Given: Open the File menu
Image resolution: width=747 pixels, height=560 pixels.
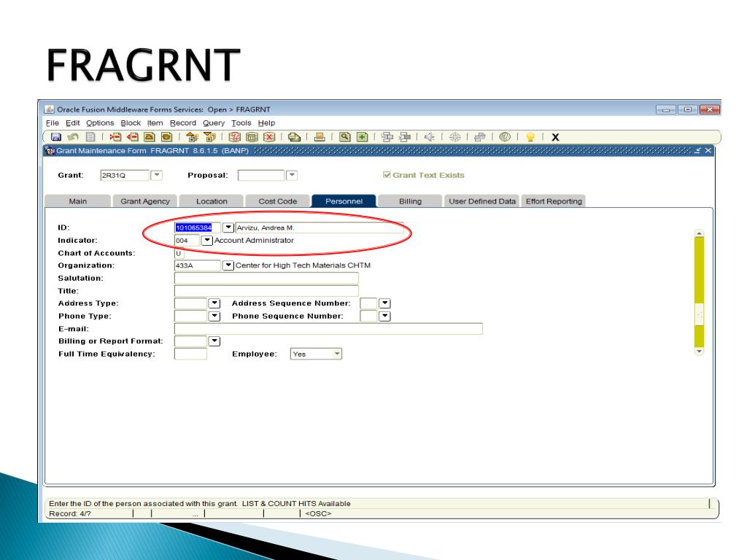Looking at the screenshot, I should coord(53,122).
